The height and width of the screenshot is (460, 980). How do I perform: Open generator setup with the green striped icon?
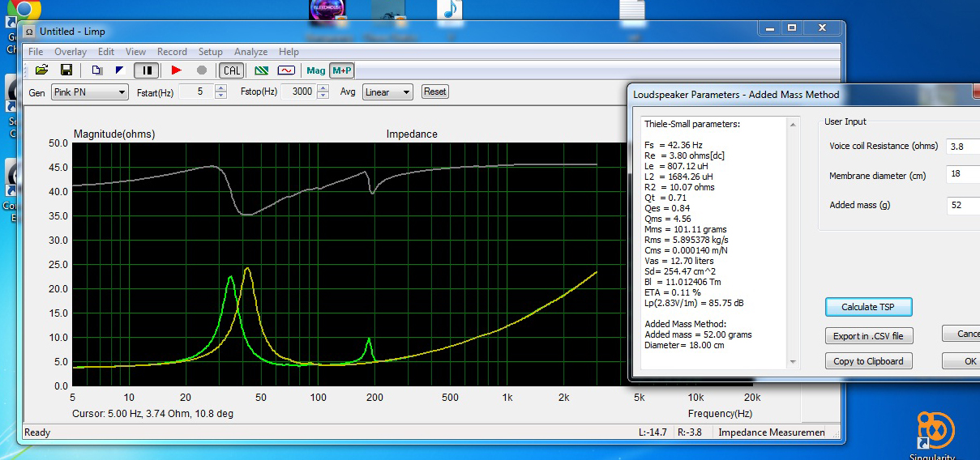click(262, 70)
